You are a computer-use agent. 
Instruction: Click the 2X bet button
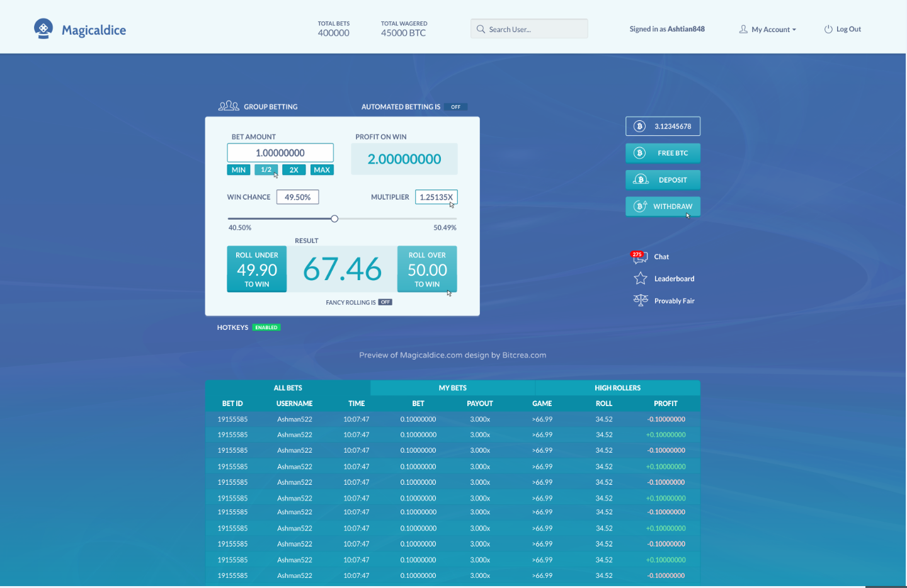[x=294, y=170]
